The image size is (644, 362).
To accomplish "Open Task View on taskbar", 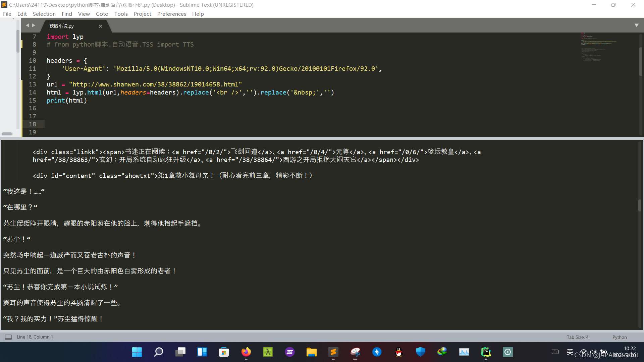I will (180, 352).
